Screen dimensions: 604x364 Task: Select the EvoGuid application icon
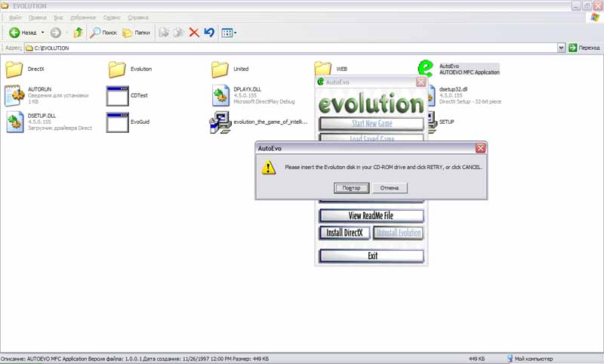[x=118, y=122]
